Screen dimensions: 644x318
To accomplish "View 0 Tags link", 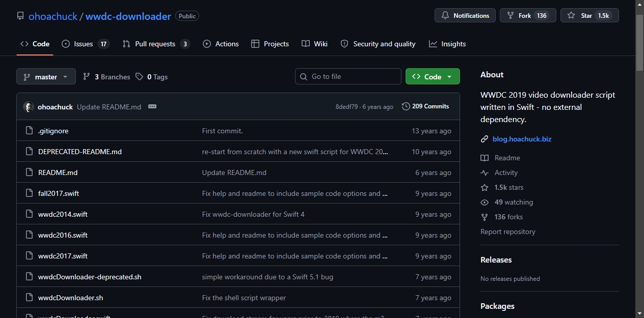I will pos(152,77).
